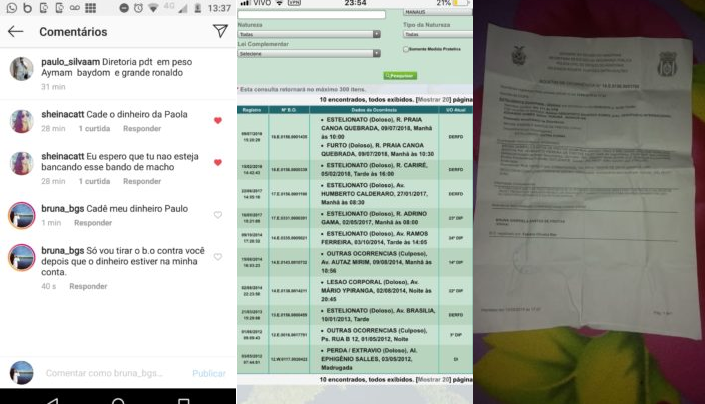Tap Responder under "Cadê meu dinheiro Paulo"
This screenshot has height=404, width=705.
coord(93,223)
